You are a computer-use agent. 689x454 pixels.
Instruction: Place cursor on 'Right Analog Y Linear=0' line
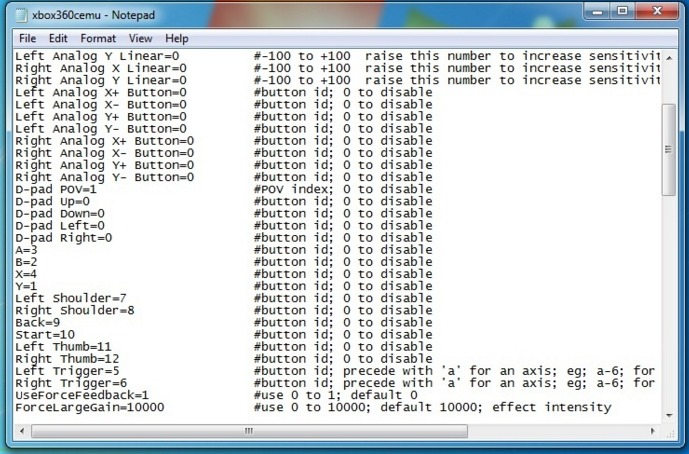[101, 80]
